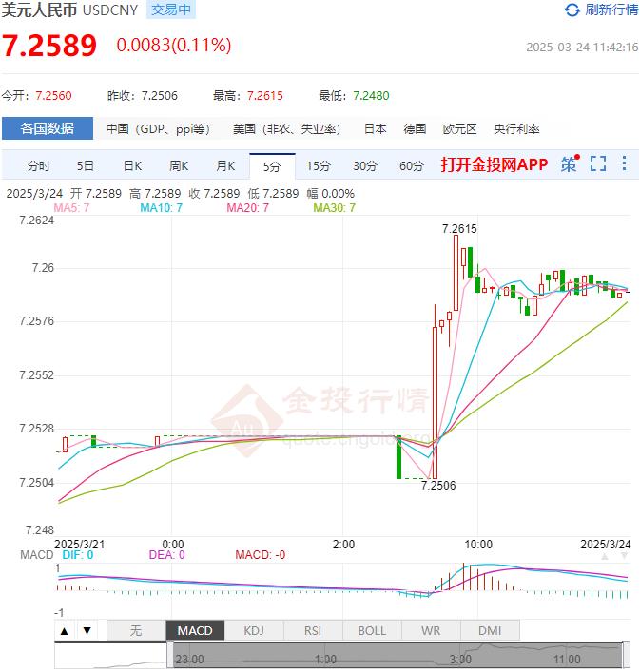The width and height of the screenshot is (640, 672).
Task: Open 央行利率 link
Action: 516,129
